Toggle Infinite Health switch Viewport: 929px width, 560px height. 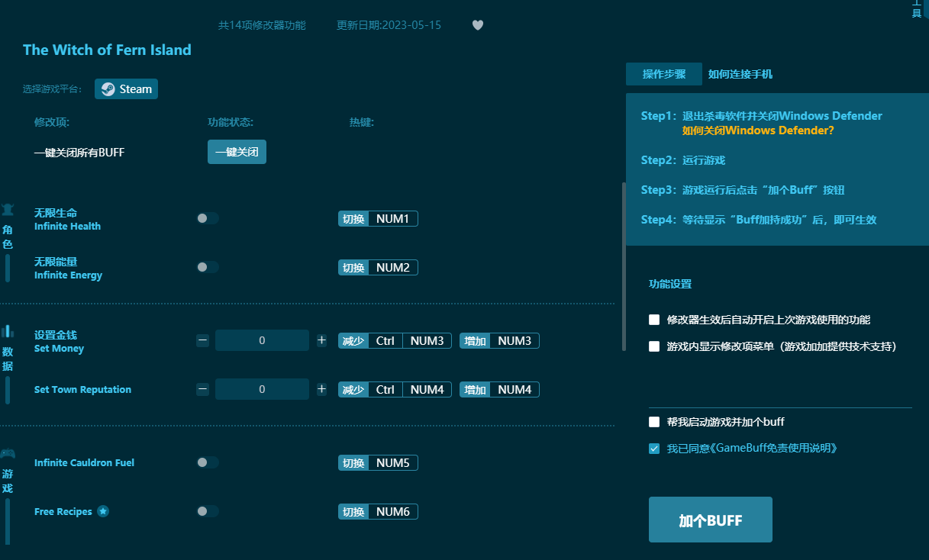click(x=207, y=218)
